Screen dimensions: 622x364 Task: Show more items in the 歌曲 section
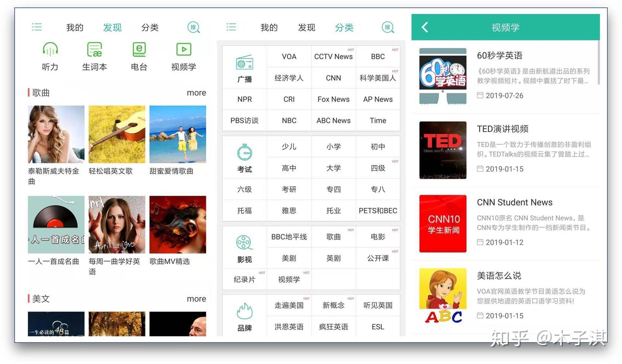[x=196, y=93]
